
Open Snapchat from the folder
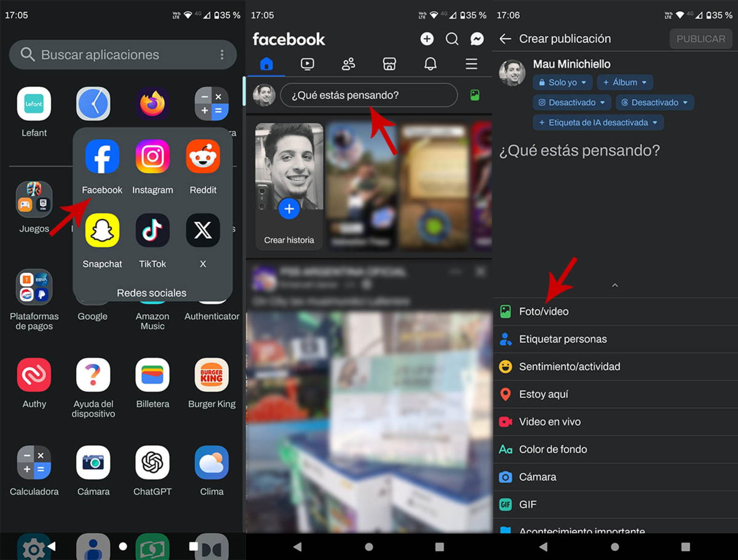(x=102, y=230)
